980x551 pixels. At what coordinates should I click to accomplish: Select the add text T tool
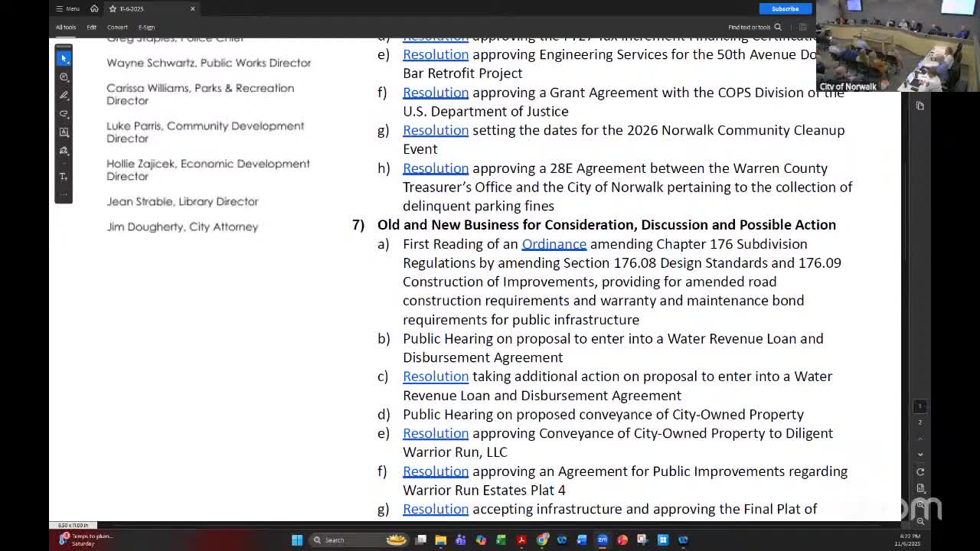pyautogui.click(x=64, y=176)
